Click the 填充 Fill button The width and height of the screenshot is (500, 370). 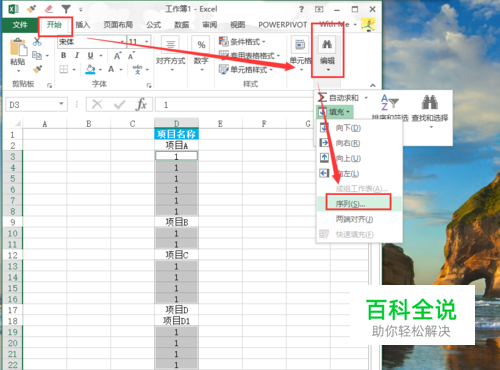[334, 112]
